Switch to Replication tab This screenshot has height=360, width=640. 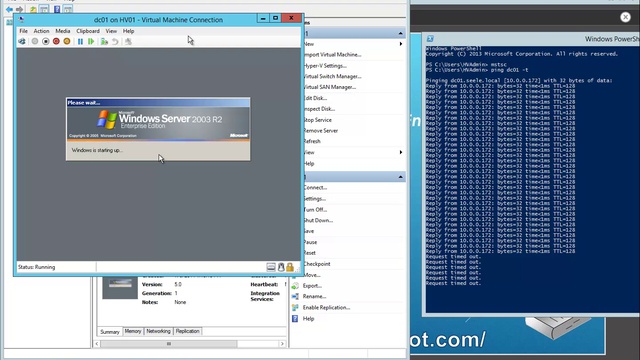click(188, 331)
